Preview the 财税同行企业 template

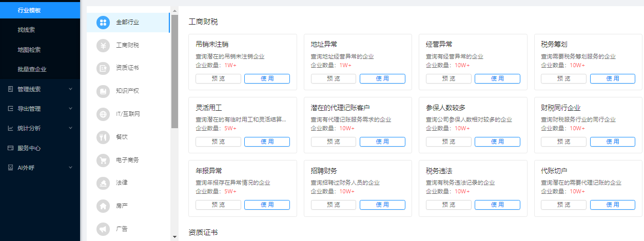[564, 142]
